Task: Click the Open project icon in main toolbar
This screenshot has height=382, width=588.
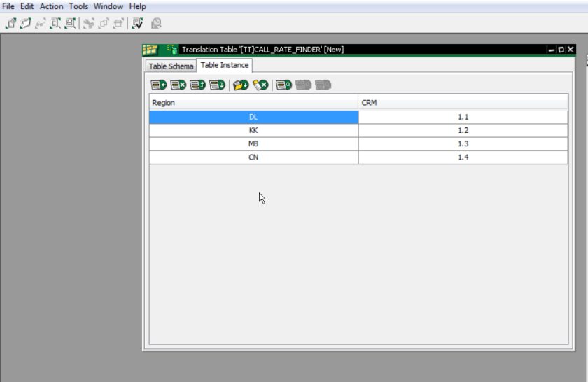Action: tap(25, 23)
